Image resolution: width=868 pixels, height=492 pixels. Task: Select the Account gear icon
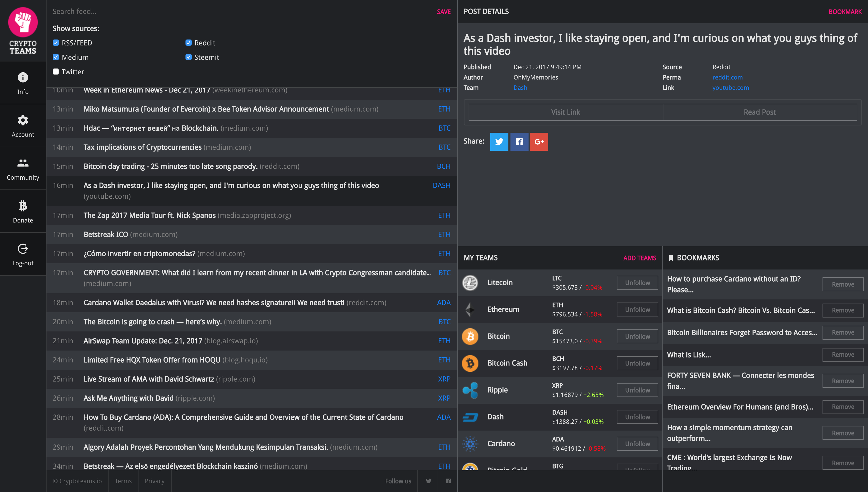23,120
